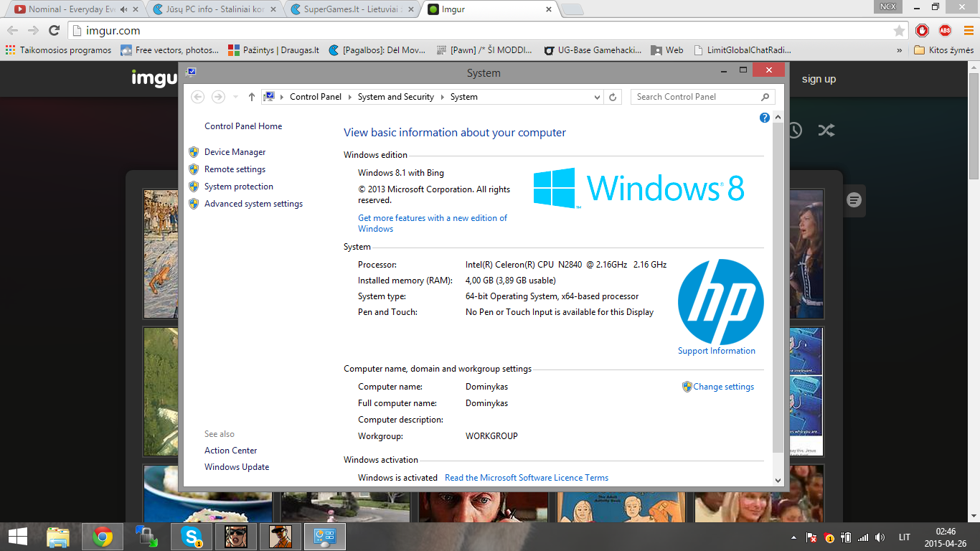The width and height of the screenshot is (980, 551).
Task: Click the network signal tray icon
Action: (x=863, y=537)
